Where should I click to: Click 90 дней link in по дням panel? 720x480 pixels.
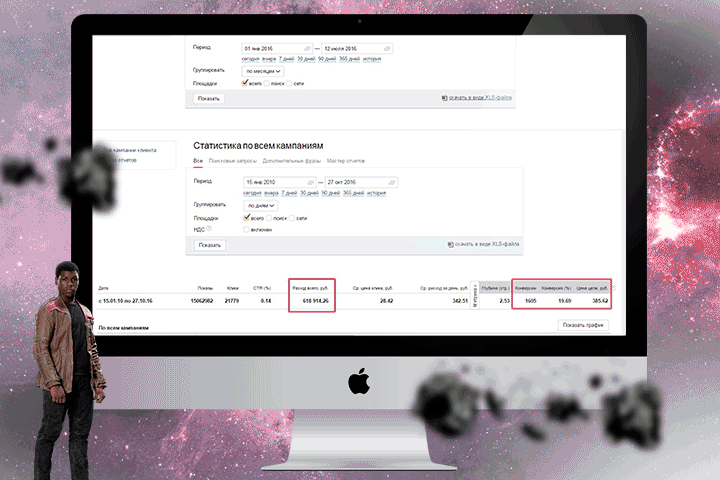pyautogui.click(x=331, y=193)
